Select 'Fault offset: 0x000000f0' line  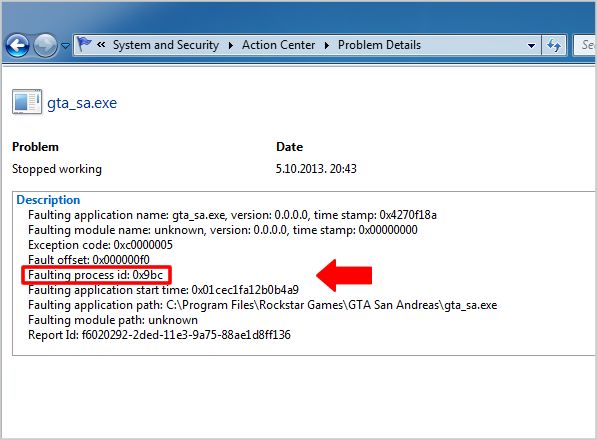pos(89,260)
